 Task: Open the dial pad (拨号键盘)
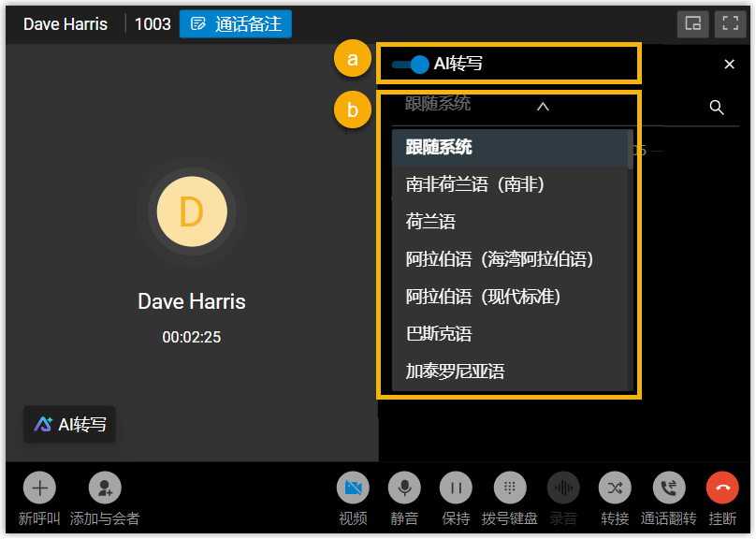(509, 488)
